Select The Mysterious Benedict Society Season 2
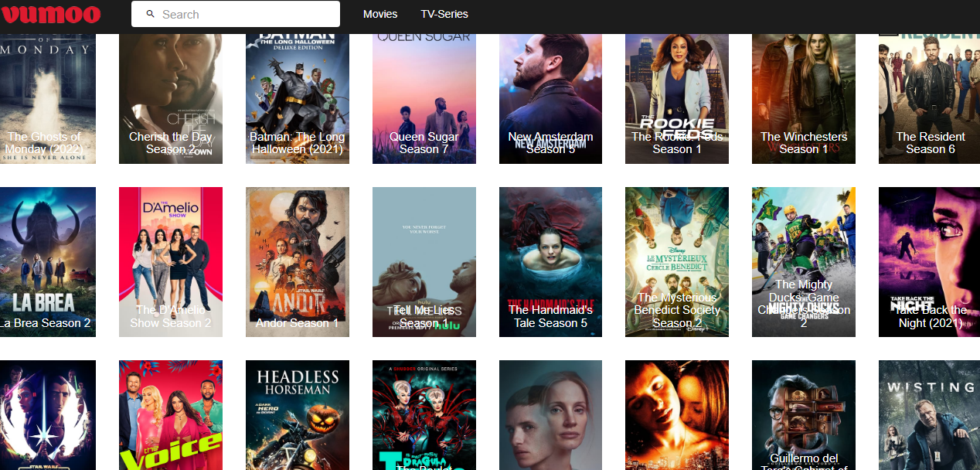 coord(677,261)
